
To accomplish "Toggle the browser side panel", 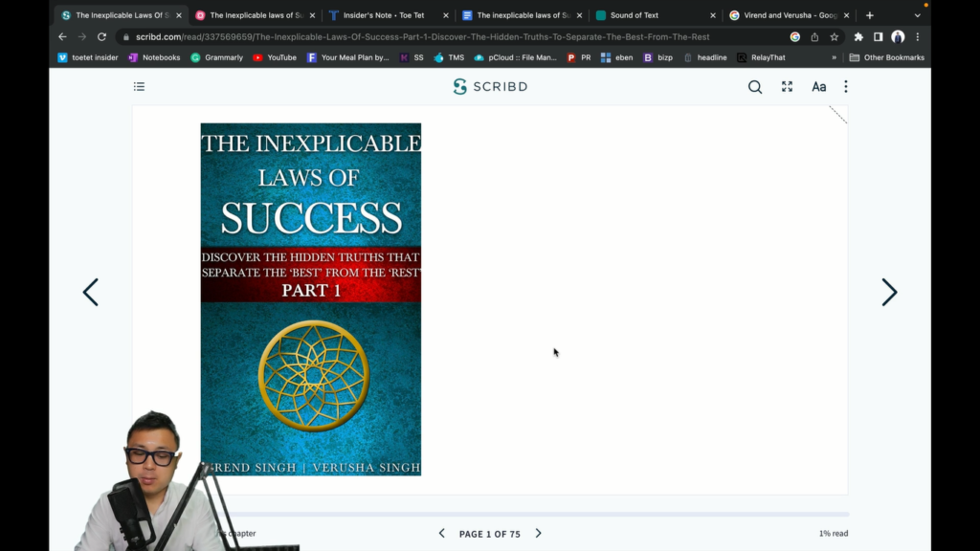I will [x=879, y=37].
